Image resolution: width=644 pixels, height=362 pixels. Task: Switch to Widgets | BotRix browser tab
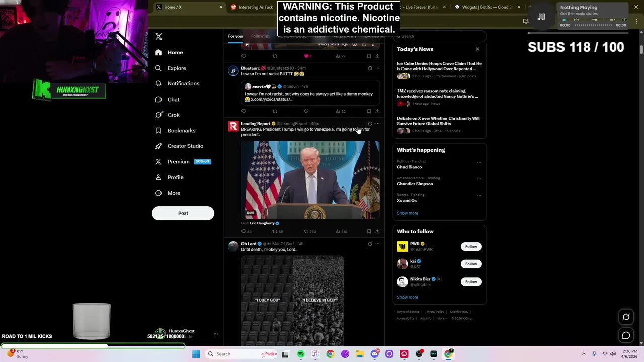pos(487,7)
